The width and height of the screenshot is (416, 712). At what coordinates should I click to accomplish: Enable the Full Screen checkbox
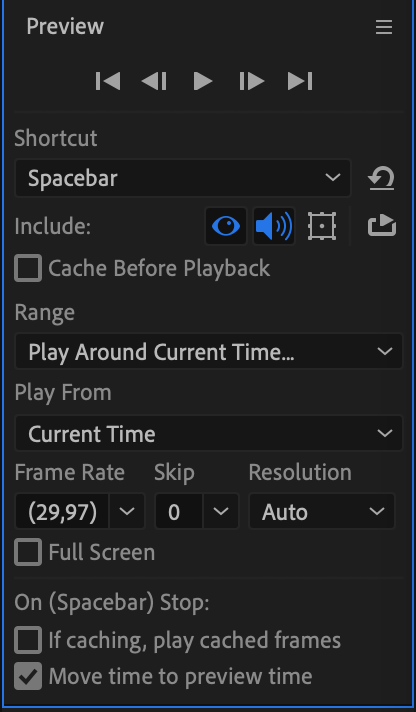(x=28, y=552)
